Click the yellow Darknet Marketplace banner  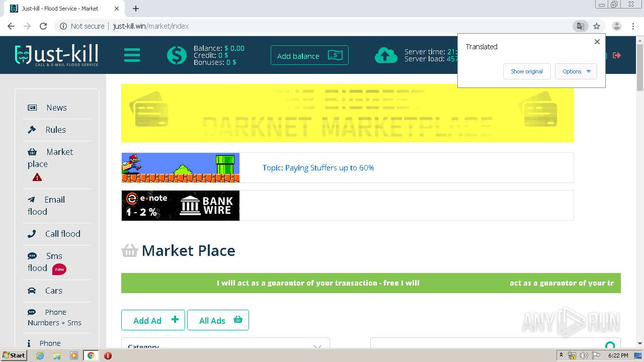click(347, 113)
